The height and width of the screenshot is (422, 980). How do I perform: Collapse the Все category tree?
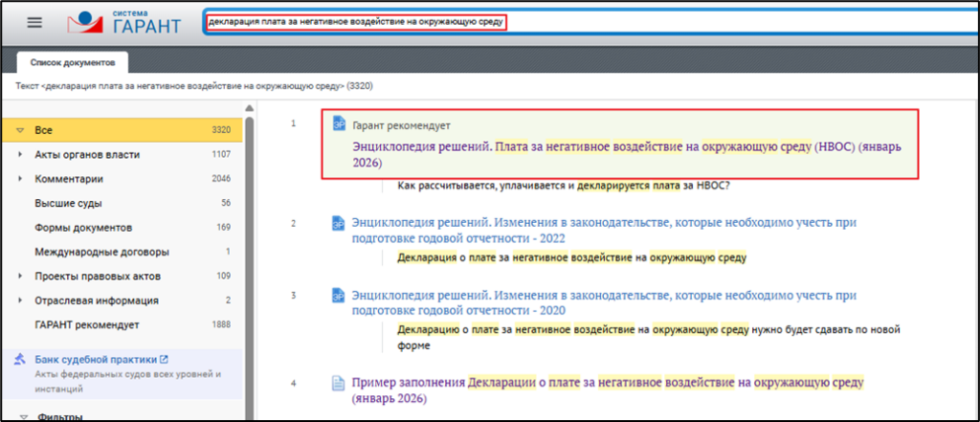tap(20, 129)
